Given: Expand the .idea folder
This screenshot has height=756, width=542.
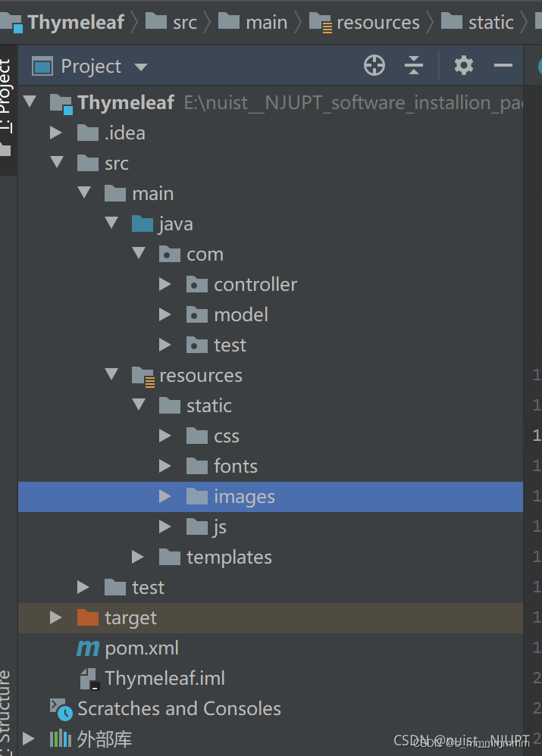Looking at the screenshot, I should [x=55, y=133].
